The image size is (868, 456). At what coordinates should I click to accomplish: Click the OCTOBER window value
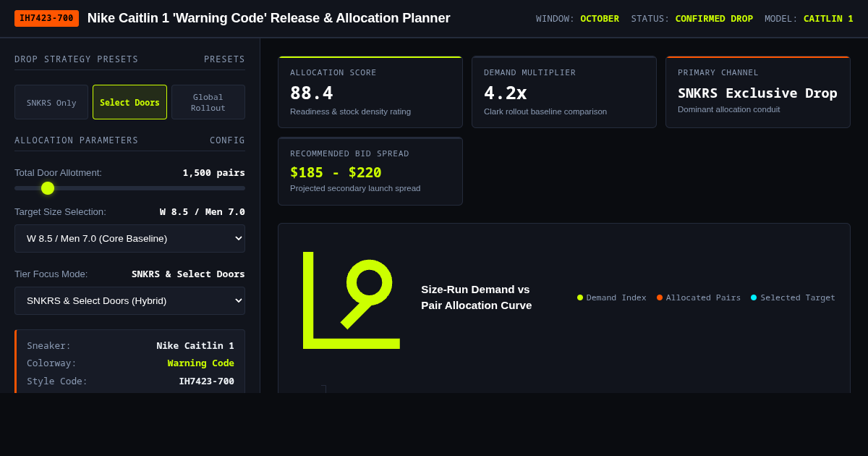point(600,18)
